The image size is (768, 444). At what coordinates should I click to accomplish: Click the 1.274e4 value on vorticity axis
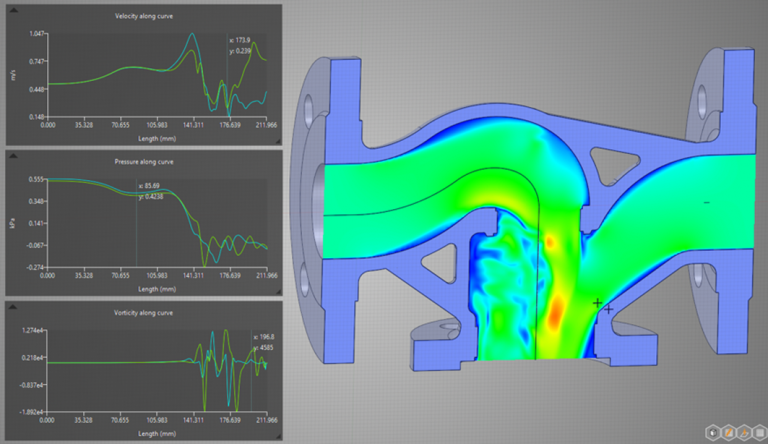pos(32,330)
